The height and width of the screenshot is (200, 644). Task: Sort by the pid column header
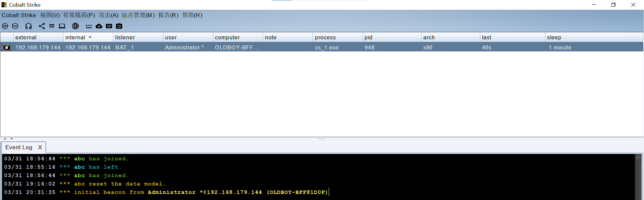click(x=392, y=37)
